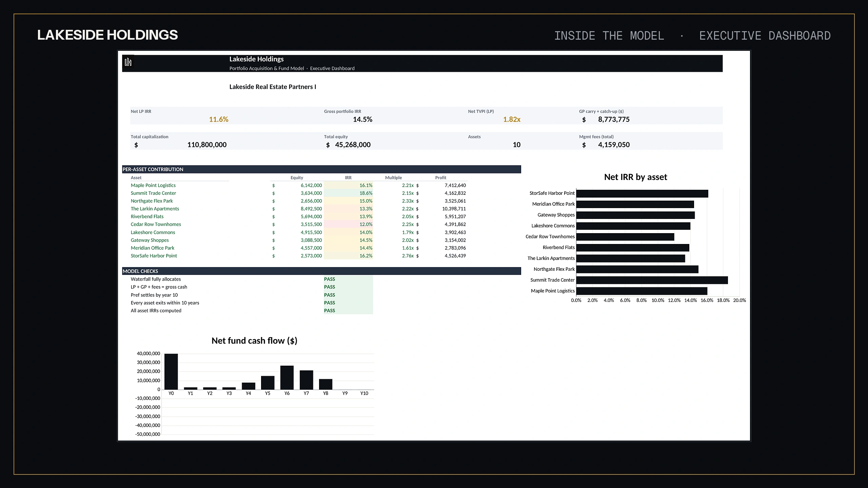Select Total capitalization value 110,800,000
The image size is (868, 488).
pos(207,145)
